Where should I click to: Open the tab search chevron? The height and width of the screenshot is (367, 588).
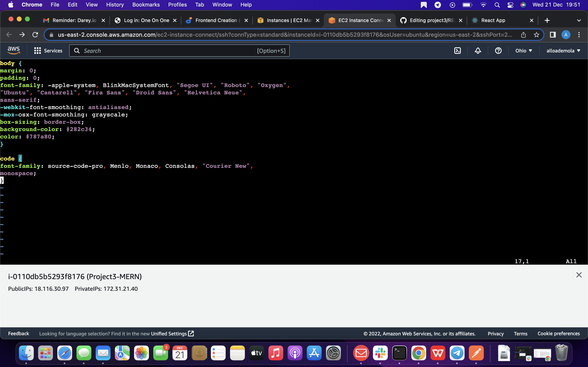(x=579, y=20)
